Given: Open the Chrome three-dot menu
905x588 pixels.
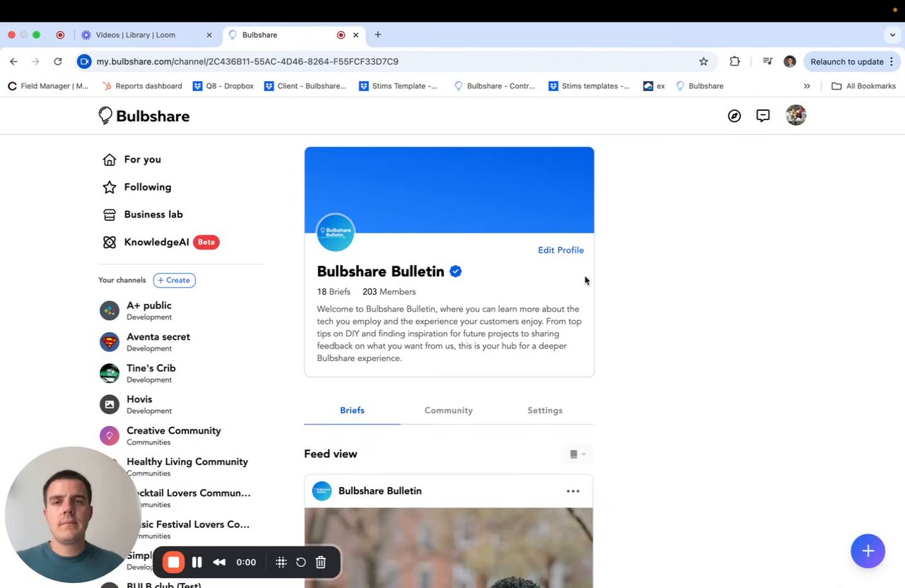Looking at the screenshot, I should click(892, 61).
